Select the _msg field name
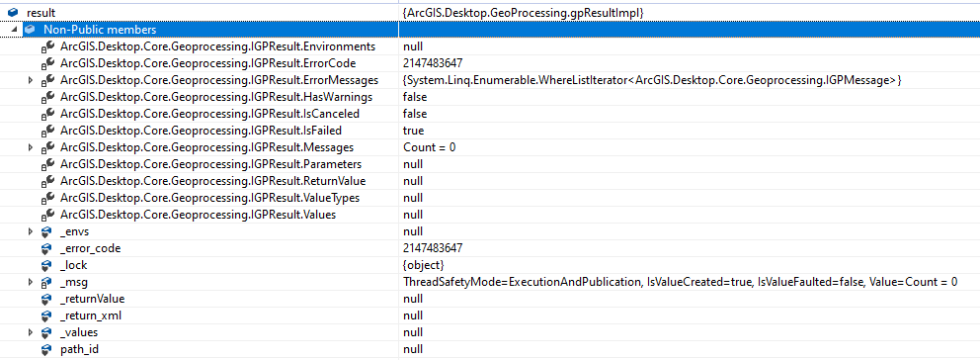The width and height of the screenshot is (980, 360). [74, 283]
